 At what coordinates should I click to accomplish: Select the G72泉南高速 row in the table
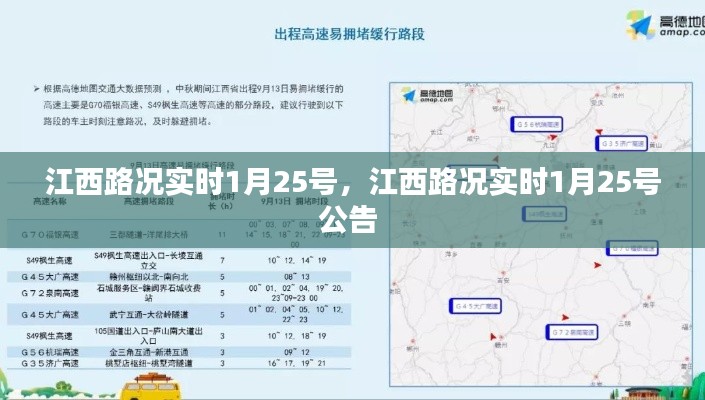pyautogui.click(x=180, y=293)
